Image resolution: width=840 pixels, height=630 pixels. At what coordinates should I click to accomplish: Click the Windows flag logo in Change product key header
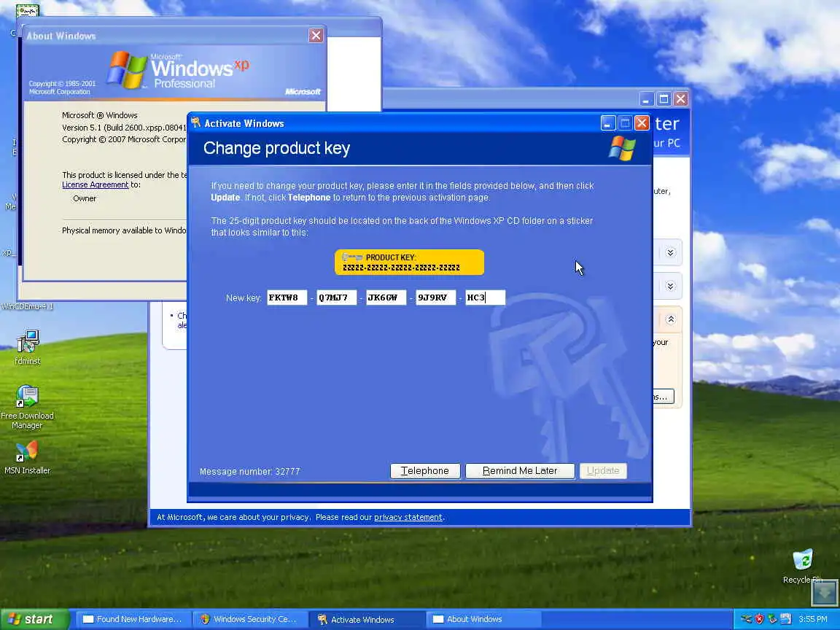pos(622,149)
